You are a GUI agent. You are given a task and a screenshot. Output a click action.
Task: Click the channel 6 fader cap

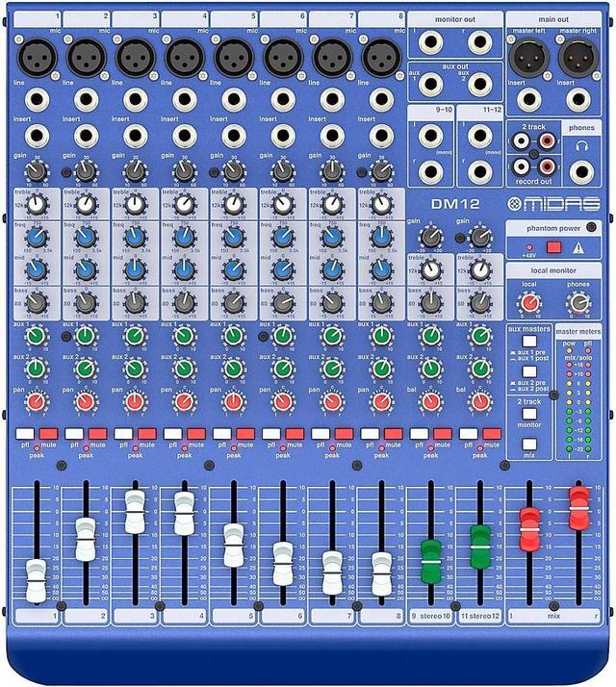tap(283, 564)
